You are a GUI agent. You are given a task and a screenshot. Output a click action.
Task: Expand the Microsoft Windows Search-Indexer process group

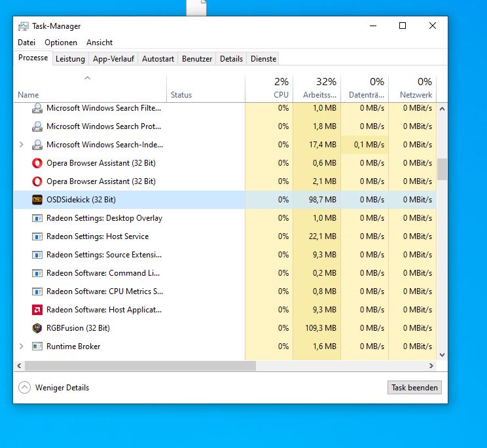point(21,145)
